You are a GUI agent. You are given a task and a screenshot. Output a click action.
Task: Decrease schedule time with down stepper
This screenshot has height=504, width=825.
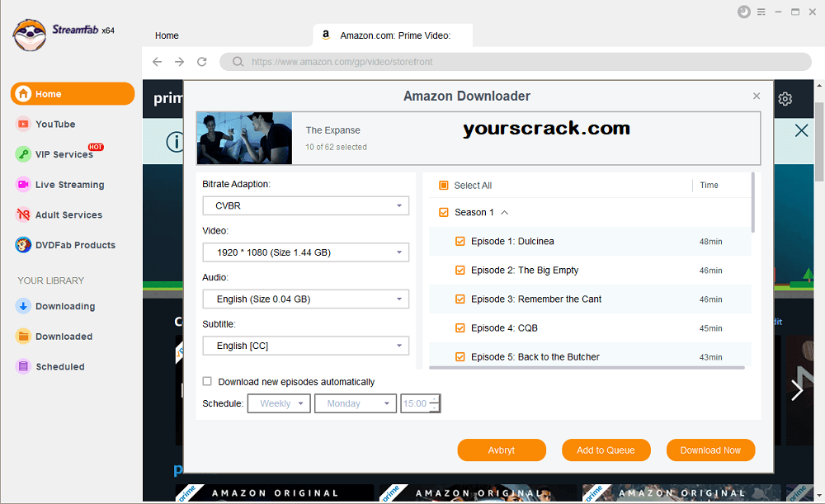435,407
